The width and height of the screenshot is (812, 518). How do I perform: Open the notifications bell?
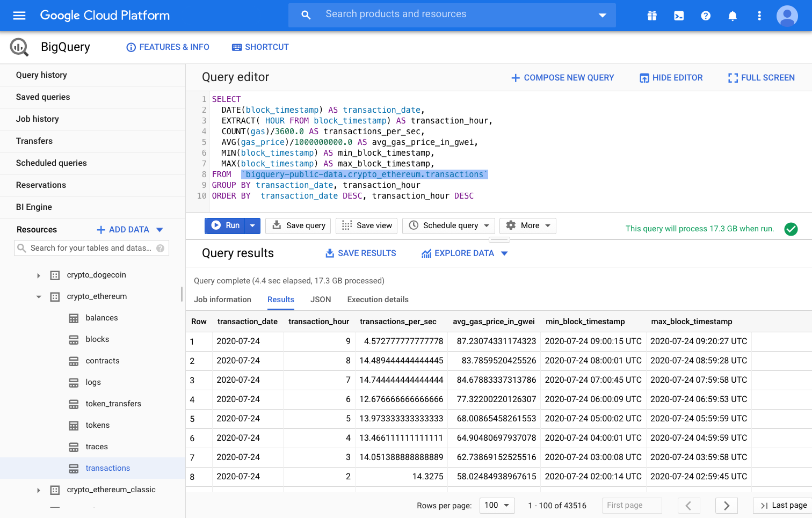click(x=733, y=16)
